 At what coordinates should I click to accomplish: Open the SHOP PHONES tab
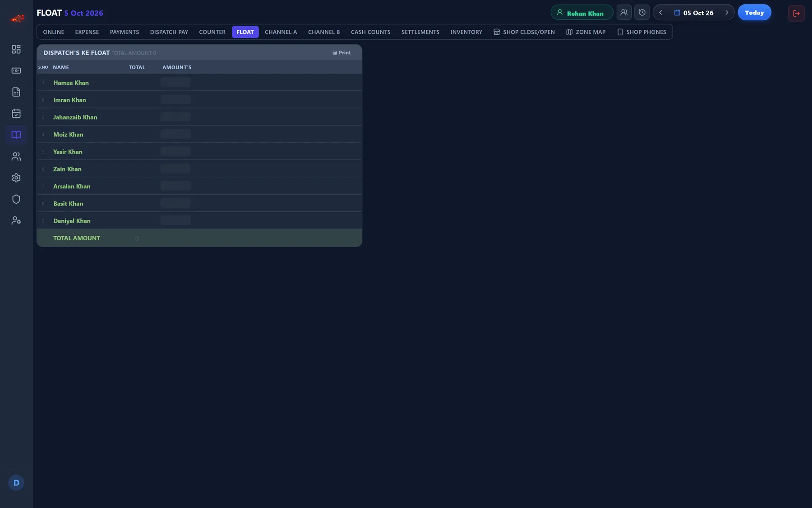coord(641,32)
